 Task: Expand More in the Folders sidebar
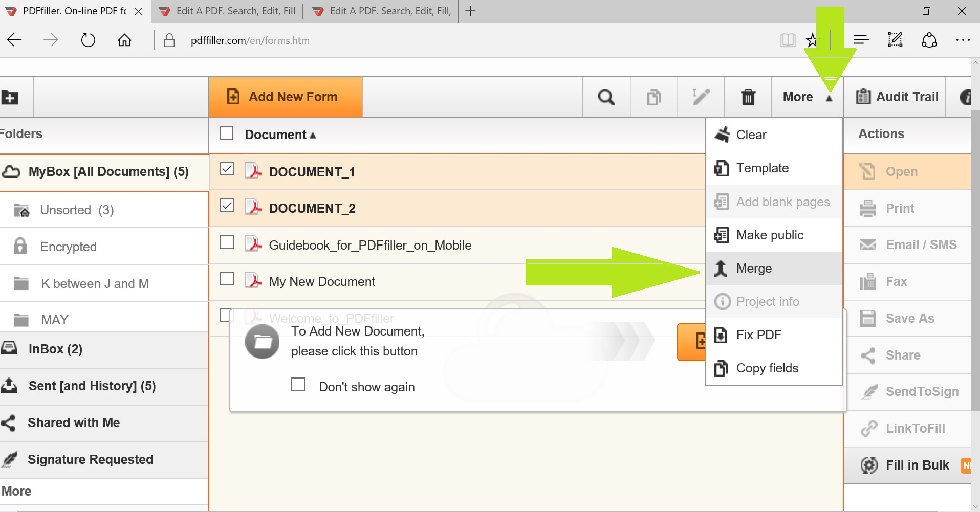pos(16,492)
